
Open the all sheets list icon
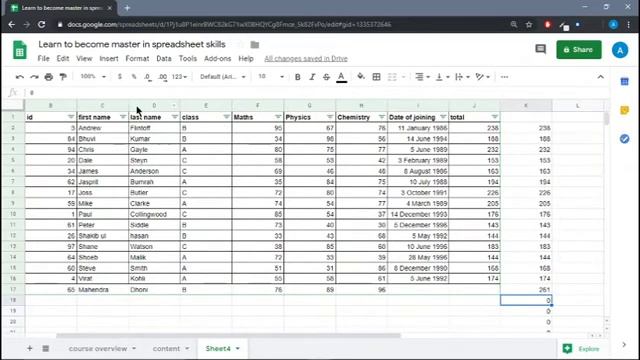[x=46, y=348]
